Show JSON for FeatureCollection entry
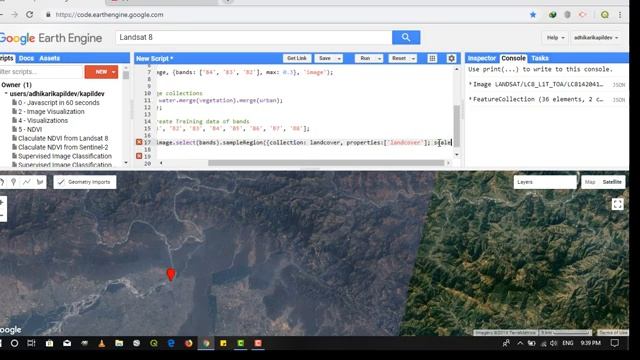The width and height of the screenshot is (640, 360). (619, 100)
